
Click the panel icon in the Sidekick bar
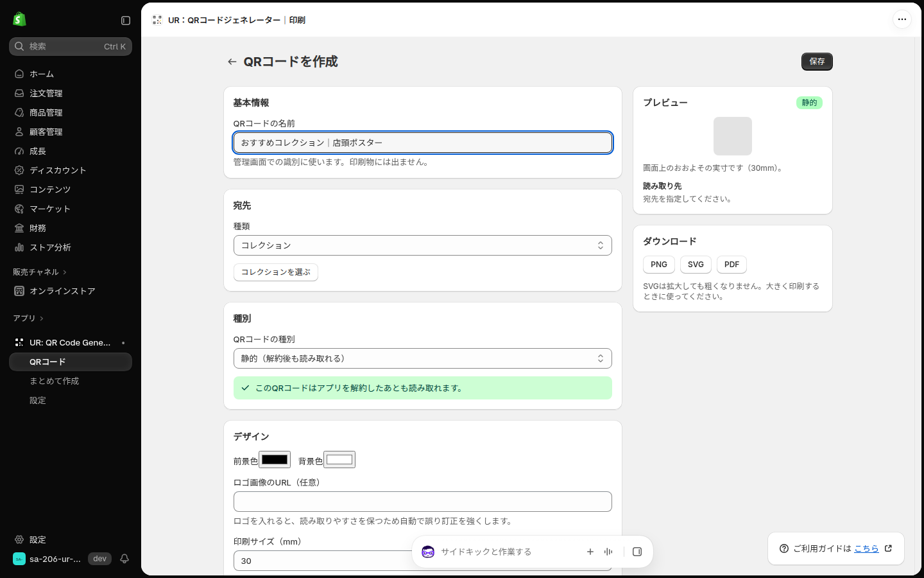637,552
